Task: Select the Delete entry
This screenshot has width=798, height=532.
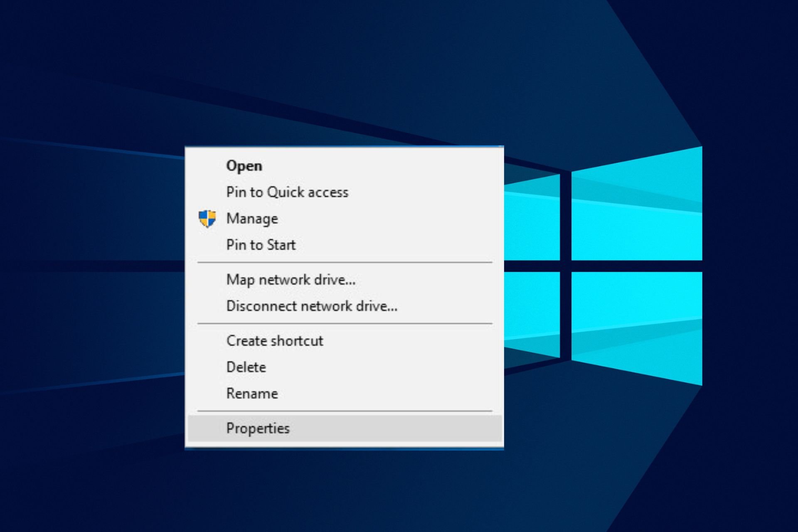Action: pos(344,367)
